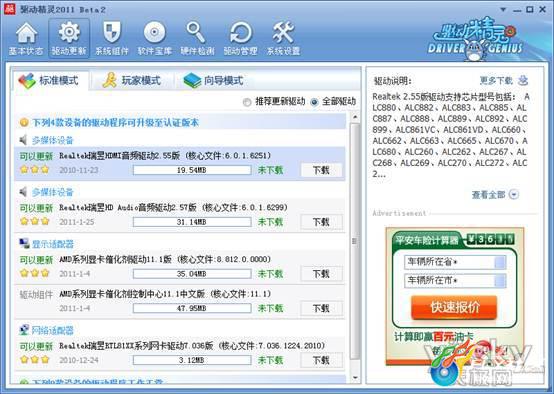Click the 31.14MB download progress bar

(192, 222)
